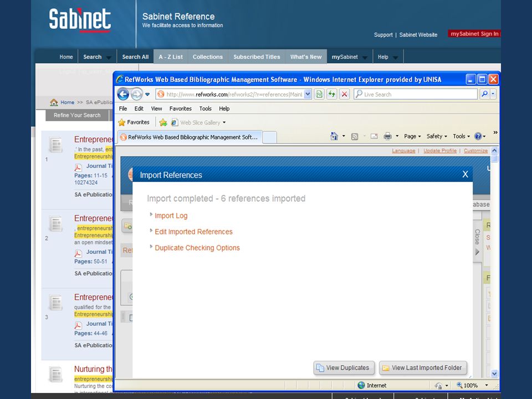Open the Favorites menu in menu bar
Image resolution: width=532 pixels, height=399 pixels.
[x=181, y=109]
